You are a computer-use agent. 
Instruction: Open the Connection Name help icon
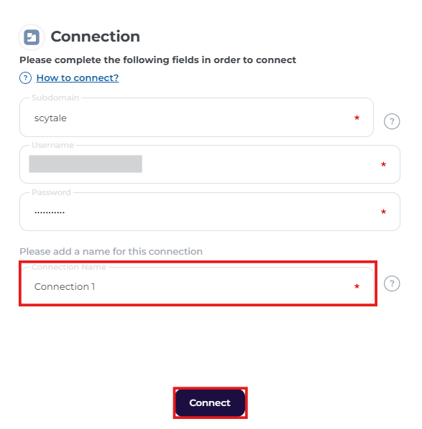[x=392, y=284]
